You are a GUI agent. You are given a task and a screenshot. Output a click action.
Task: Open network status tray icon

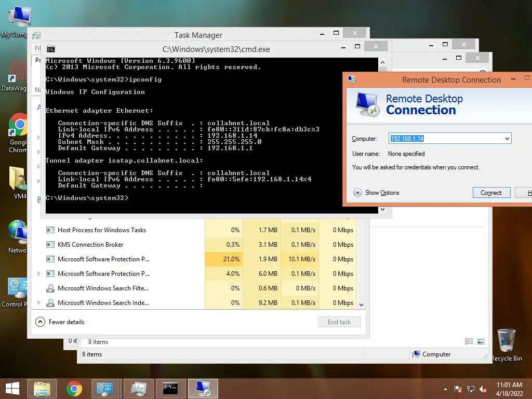pyautogui.click(x=471, y=389)
